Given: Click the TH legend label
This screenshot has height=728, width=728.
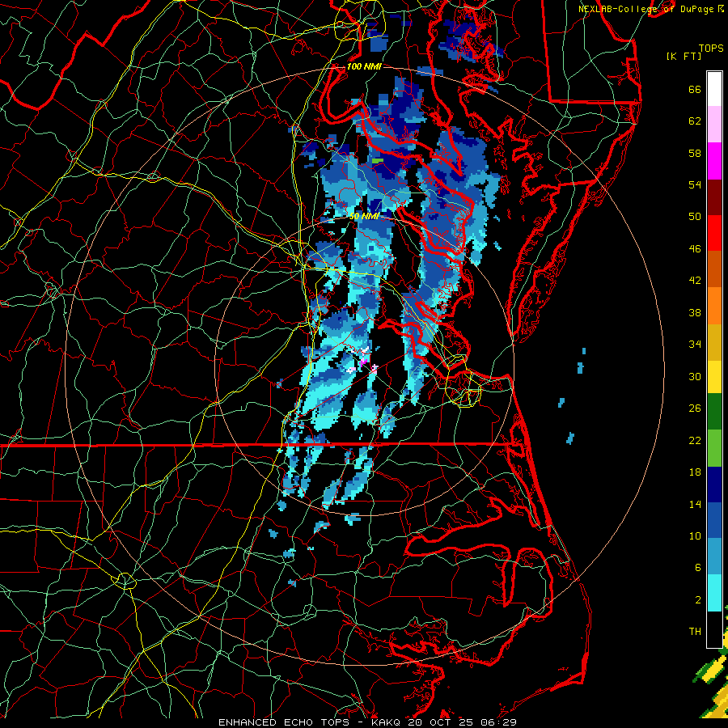Looking at the screenshot, I should pyautogui.click(x=695, y=631).
